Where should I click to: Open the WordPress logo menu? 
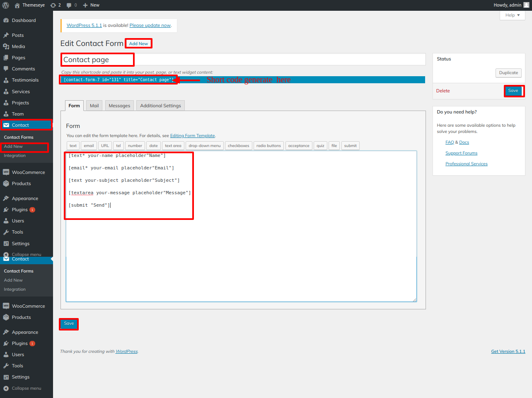point(6,5)
